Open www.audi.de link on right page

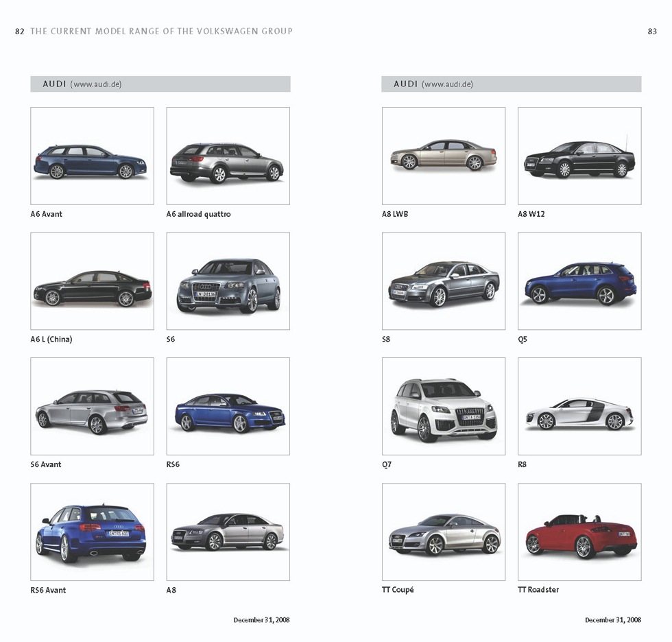(447, 84)
